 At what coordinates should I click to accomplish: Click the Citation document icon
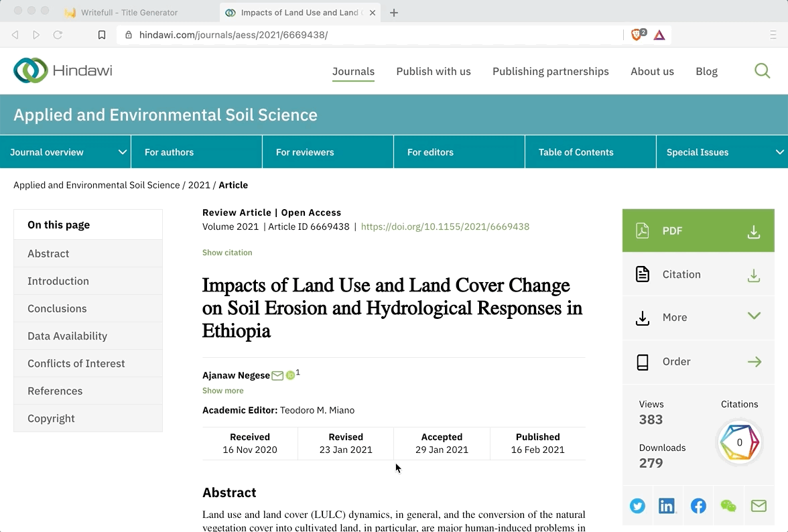pyautogui.click(x=642, y=274)
